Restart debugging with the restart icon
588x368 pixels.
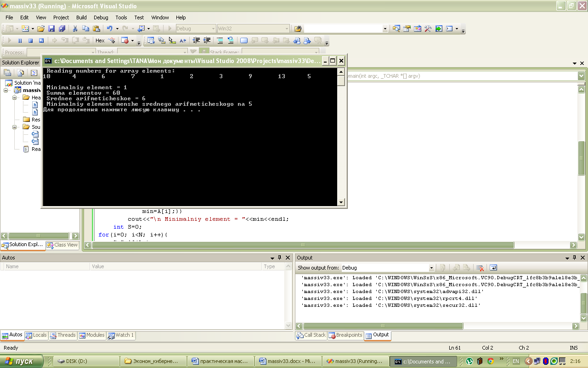[x=41, y=40]
